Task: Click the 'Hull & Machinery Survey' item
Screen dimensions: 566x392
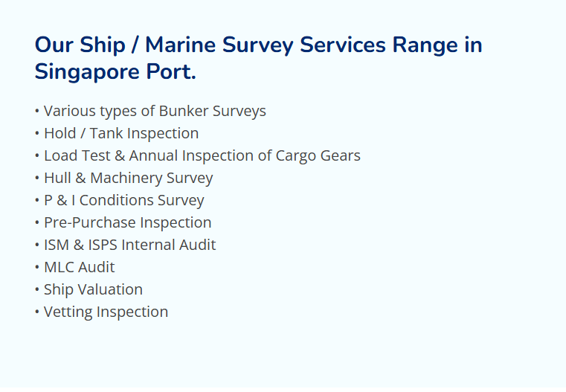Action: (128, 178)
